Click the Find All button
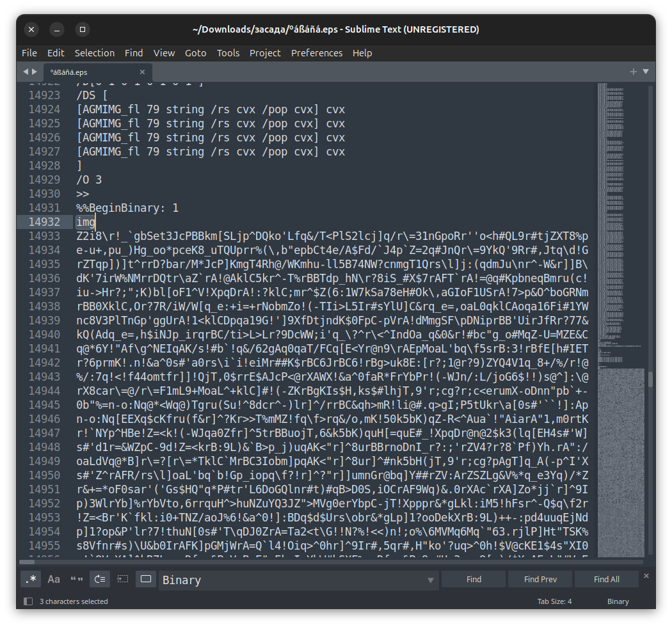 [x=607, y=580]
